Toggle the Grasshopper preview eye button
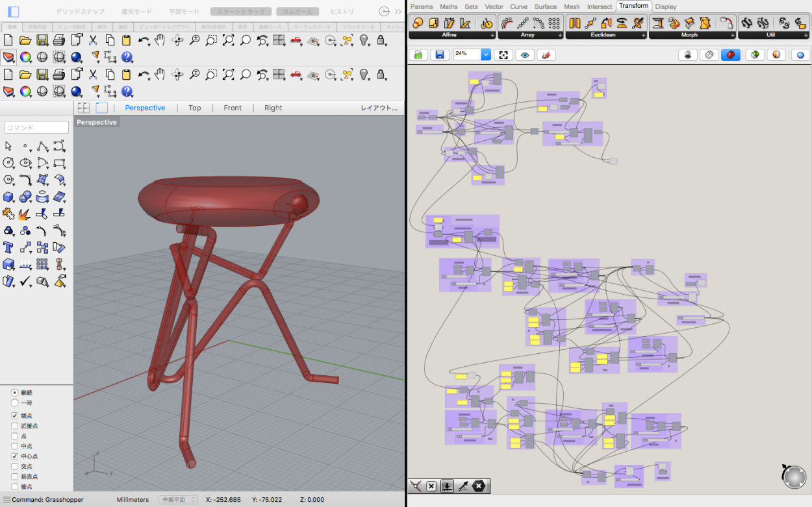 (x=524, y=55)
